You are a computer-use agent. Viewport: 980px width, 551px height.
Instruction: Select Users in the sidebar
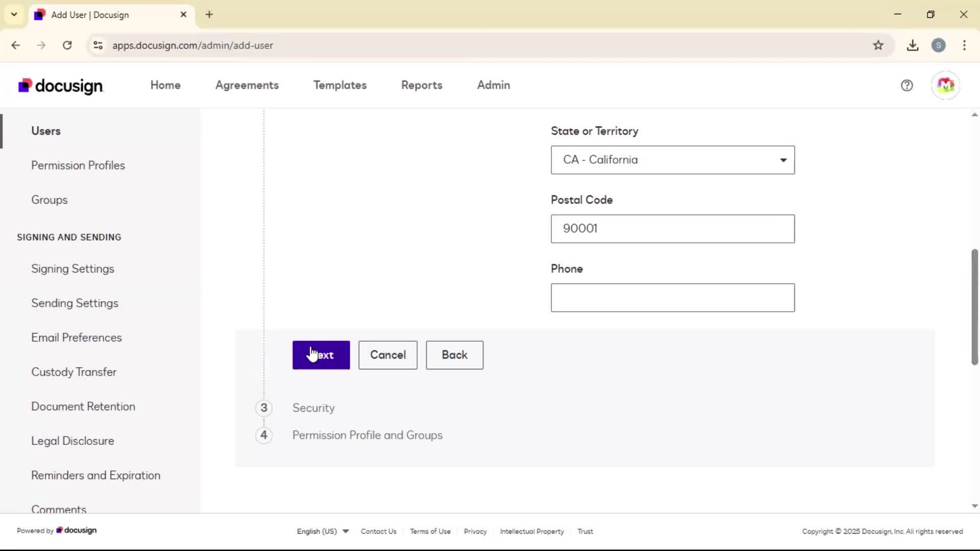46,131
